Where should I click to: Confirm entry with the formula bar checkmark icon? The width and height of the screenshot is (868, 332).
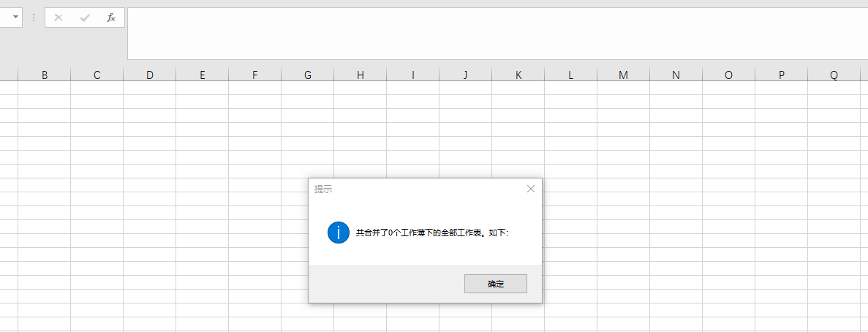click(85, 18)
